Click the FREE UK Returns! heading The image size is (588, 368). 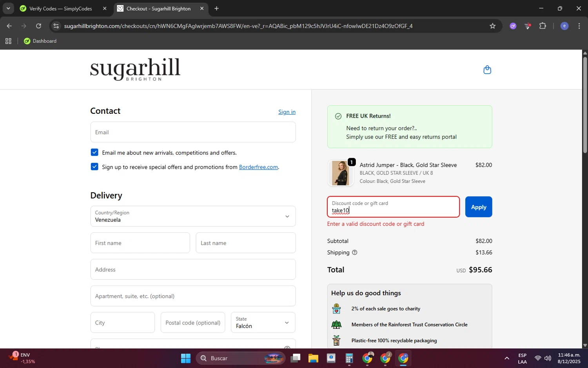tap(368, 116)
